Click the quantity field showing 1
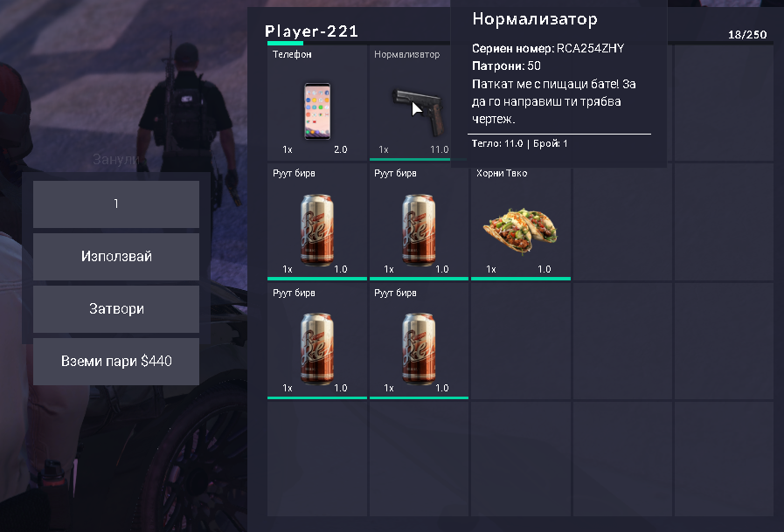Image resolution: width=784 pixels, height=532 pixels. tap(116, 204)
